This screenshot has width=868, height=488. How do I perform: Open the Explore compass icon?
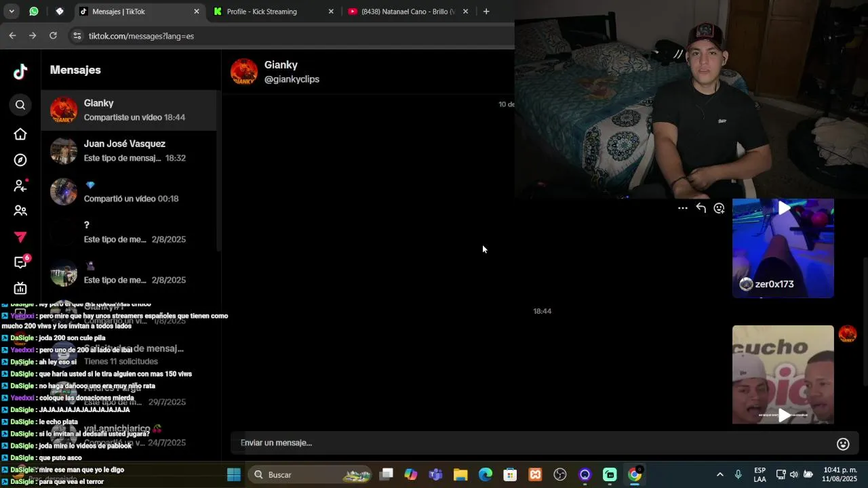[20, 160]
